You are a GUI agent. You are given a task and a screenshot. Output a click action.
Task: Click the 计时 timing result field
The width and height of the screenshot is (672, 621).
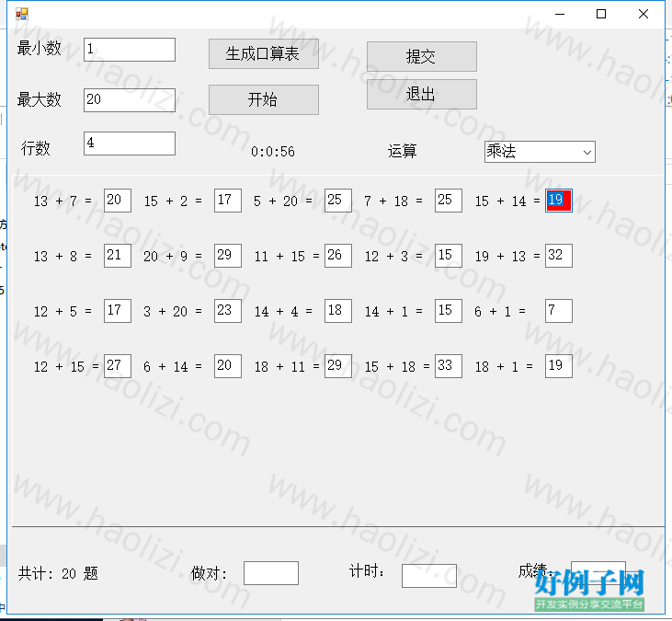[x=429, y=576]
